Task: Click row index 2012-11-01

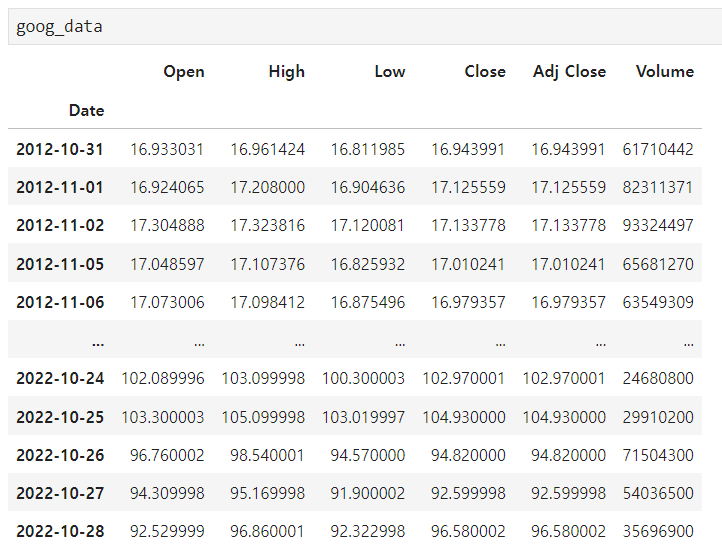Action: (60, 187)
